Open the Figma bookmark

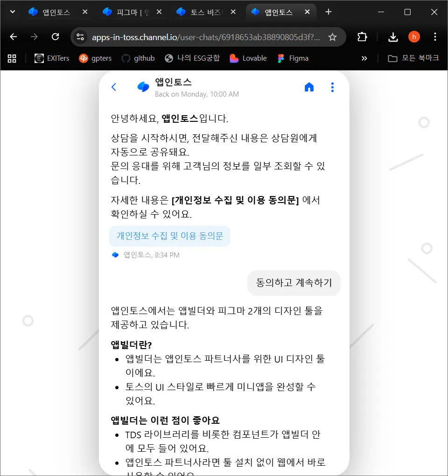pos(293,58)
